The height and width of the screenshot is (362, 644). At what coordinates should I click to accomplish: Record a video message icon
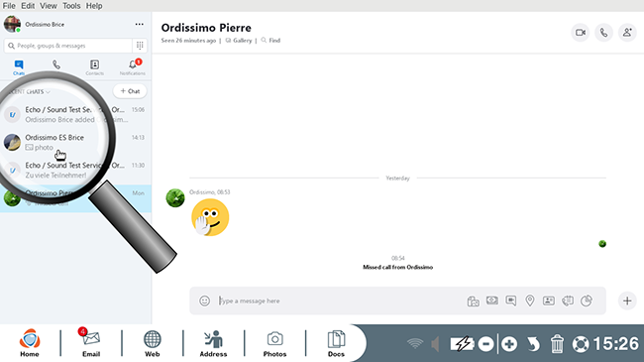click(511, 301)
